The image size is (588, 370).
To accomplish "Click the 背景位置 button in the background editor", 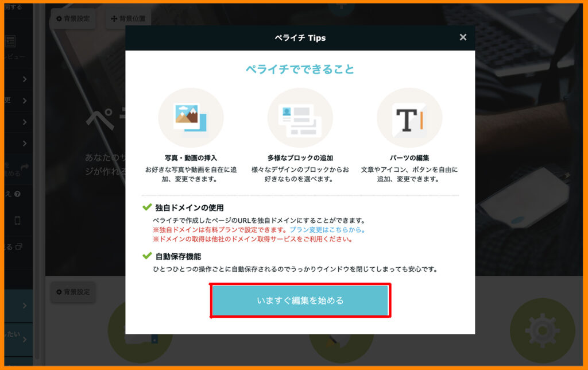I will click(x=128, y=18).
